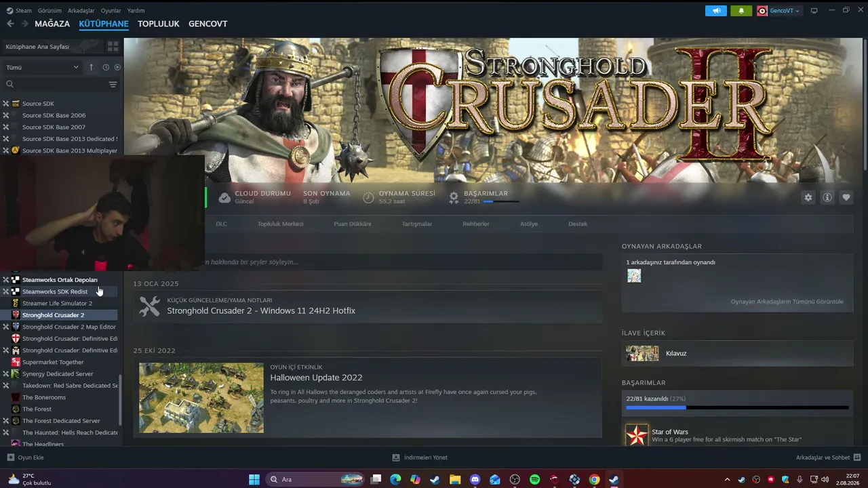The height and width of the screenshot is (488, 868).
Task: Open the Görünüm menu
Action: tap(50, 10)
